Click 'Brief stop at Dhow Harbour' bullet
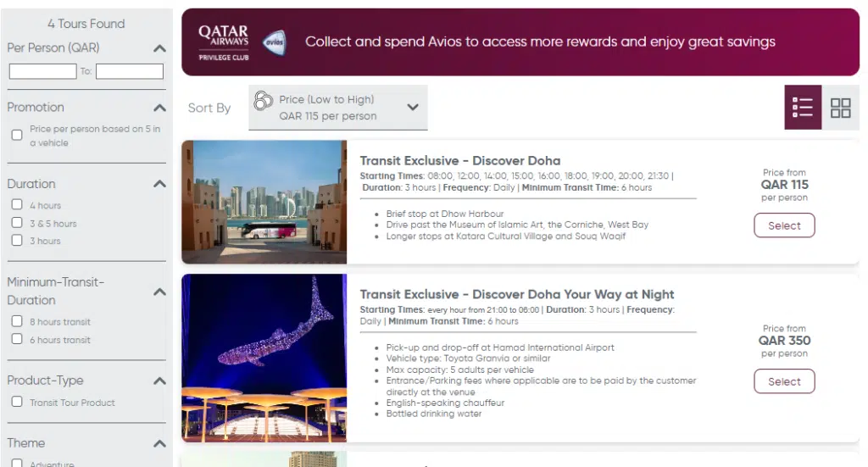The image size is (868, 467). [445, 214]
